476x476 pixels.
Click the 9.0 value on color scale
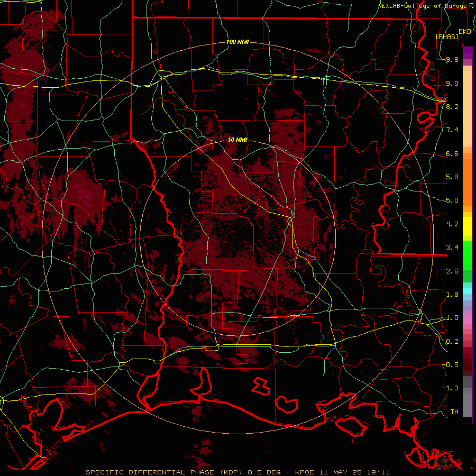pyautogui.click(x=452, y=83)
